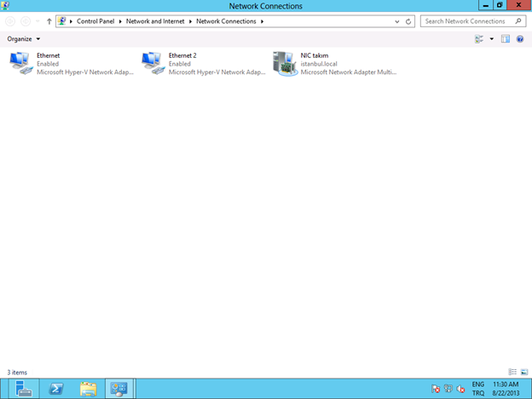Expand arrow after Network Connections breadcrumb
Viewport: 532px width, 399px height.
click(262, 21)
